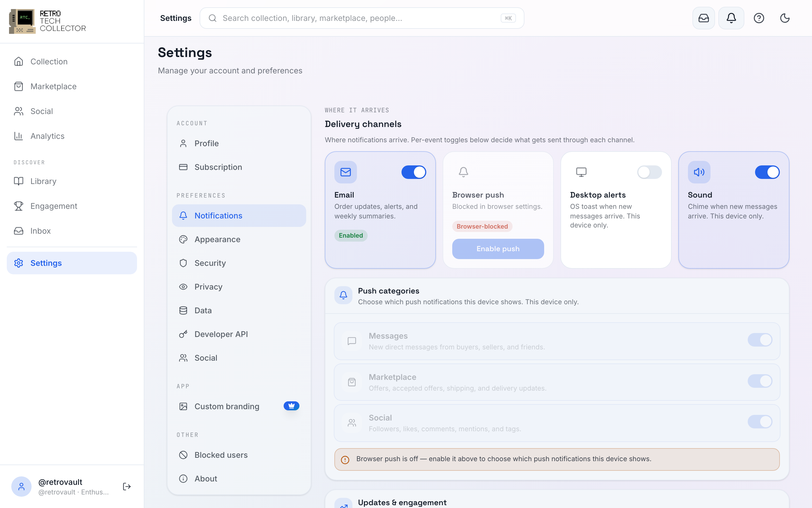Image resolution: width=812 pixels, height=508 pixels.
Task: Open the Data settings section
Action: click(x=239, y=310)
